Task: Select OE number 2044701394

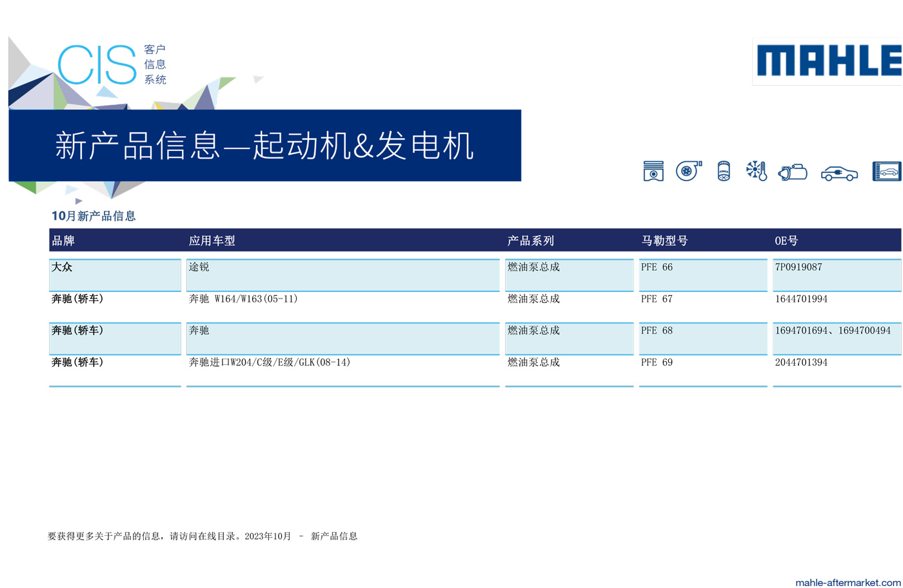Action: pos(837,371)
